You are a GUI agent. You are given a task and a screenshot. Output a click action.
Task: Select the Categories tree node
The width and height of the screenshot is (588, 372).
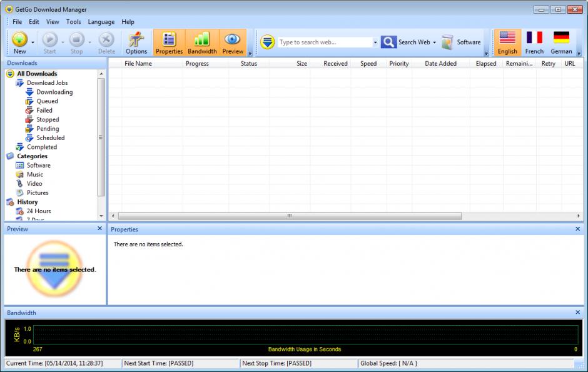click(x=33, y=156)
